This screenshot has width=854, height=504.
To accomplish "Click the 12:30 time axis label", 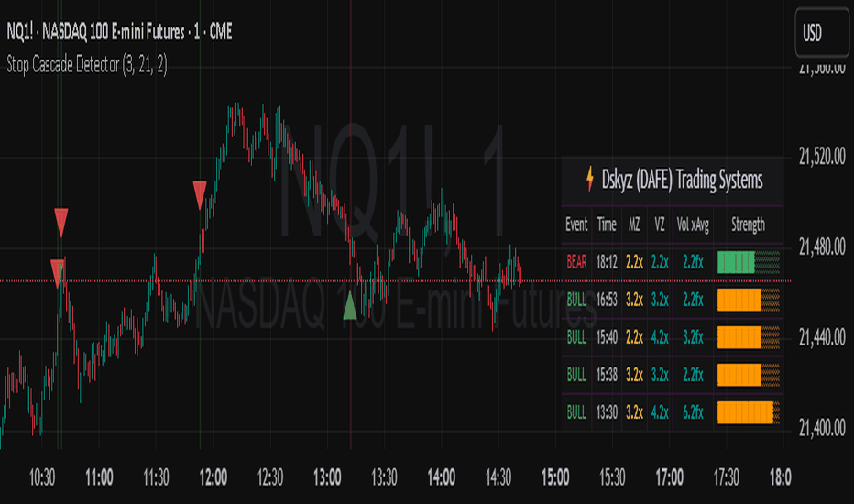I will [270, 477].
